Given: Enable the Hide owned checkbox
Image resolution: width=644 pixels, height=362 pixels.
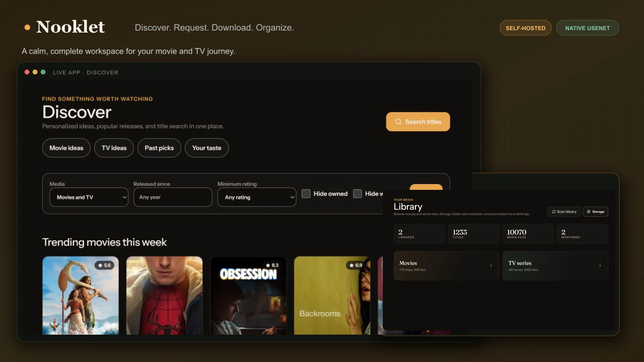Looking at the screenshot, I should [x=306, y=193].
